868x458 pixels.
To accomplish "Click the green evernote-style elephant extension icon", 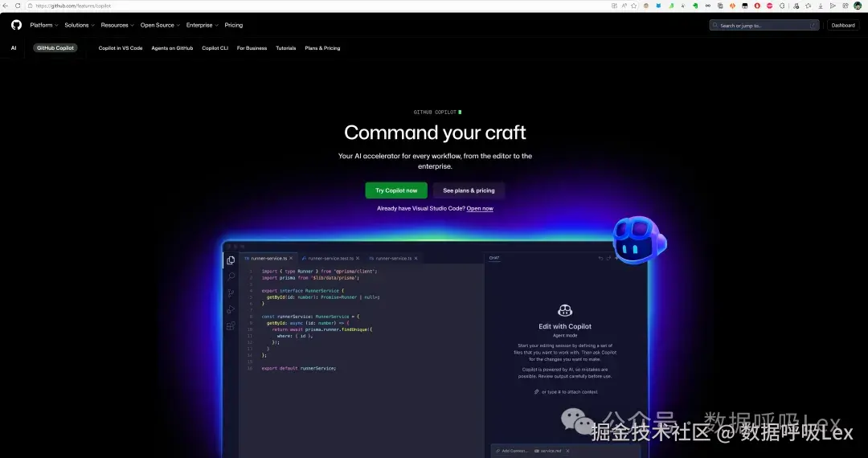I will click(x=695, y=6).
